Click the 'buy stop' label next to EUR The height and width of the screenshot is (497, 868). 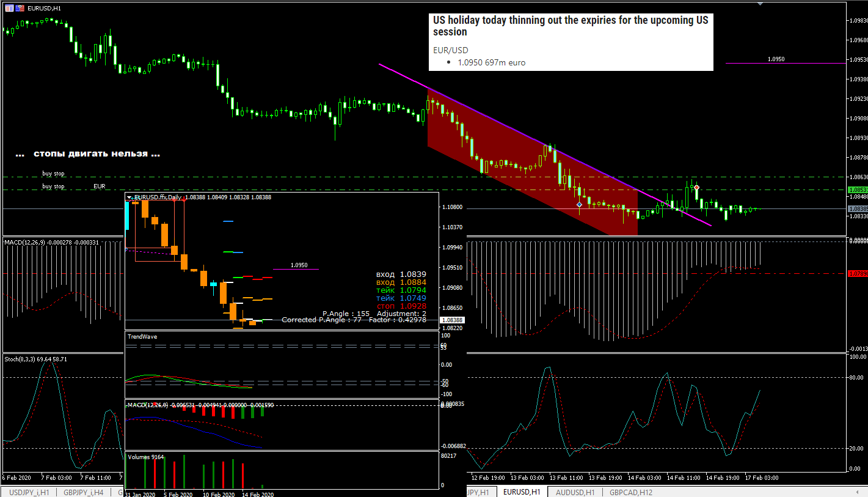53,186
